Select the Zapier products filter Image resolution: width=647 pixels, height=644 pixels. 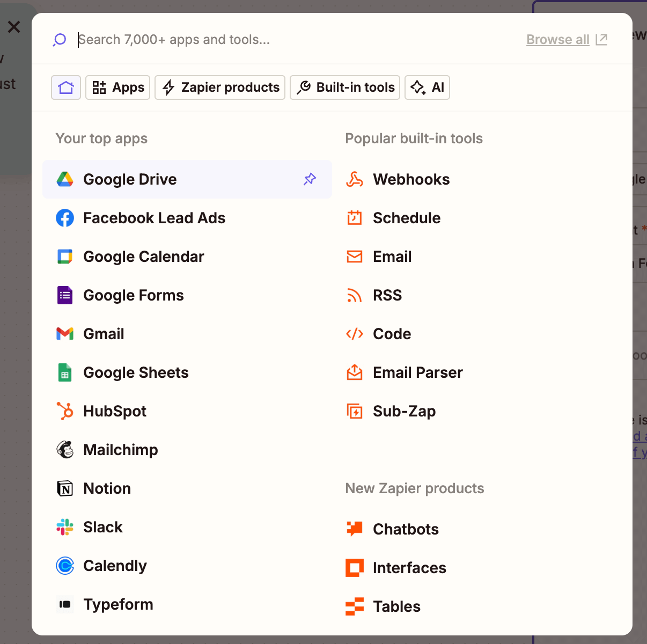[x=219, y=87]
